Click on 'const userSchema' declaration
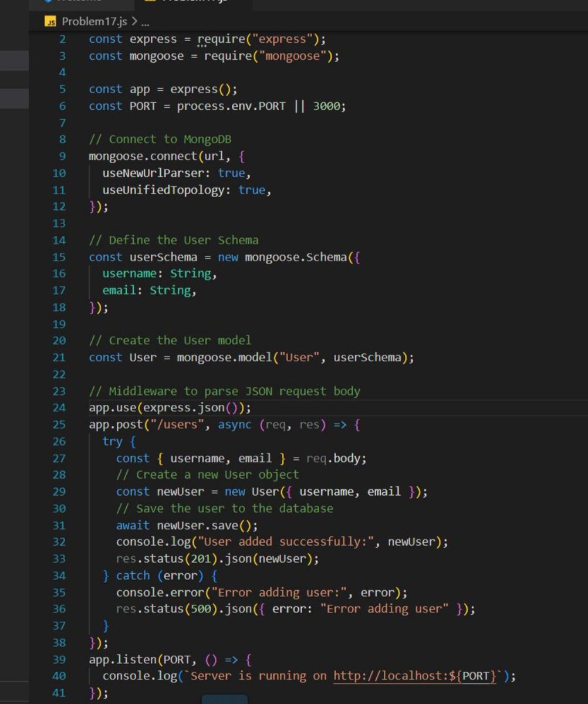 pos(143,257)
